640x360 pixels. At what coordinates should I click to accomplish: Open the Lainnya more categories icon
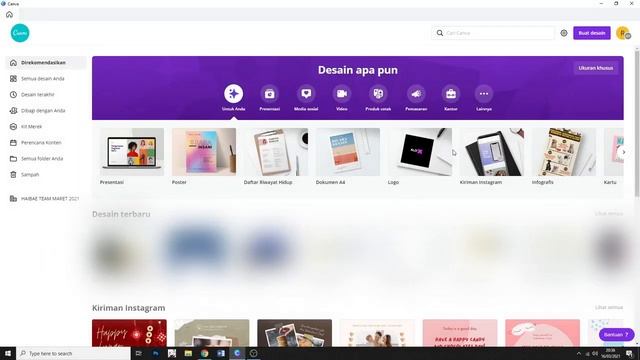484,94
